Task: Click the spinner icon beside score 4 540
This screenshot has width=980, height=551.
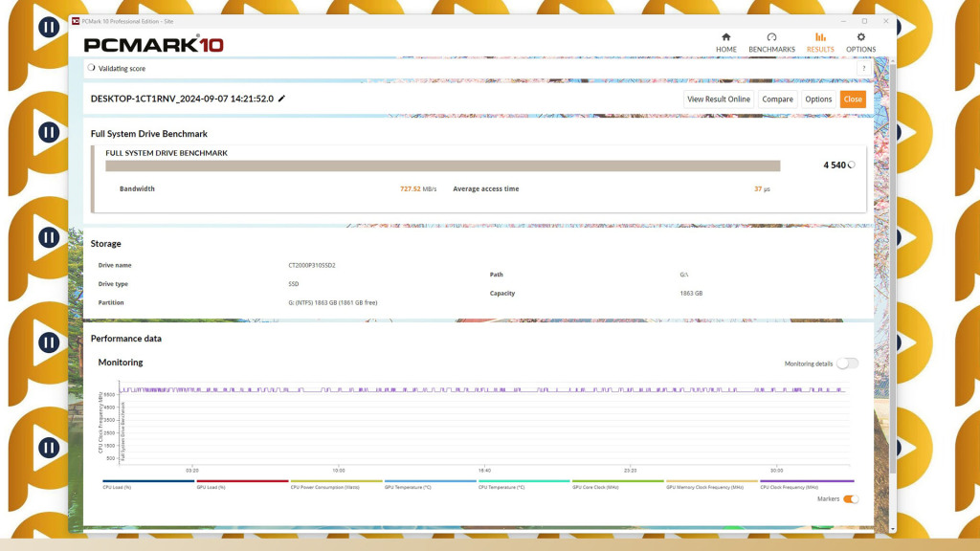Action: [851, 165]
